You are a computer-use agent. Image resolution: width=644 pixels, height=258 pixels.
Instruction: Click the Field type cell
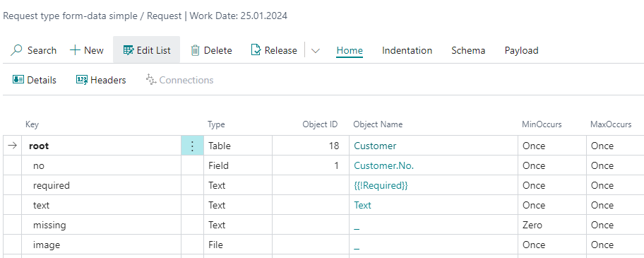point(238,165)
